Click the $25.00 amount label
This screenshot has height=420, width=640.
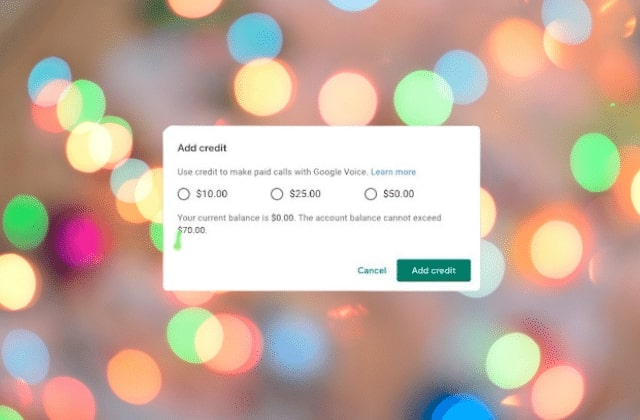click(x=305, y=193)
